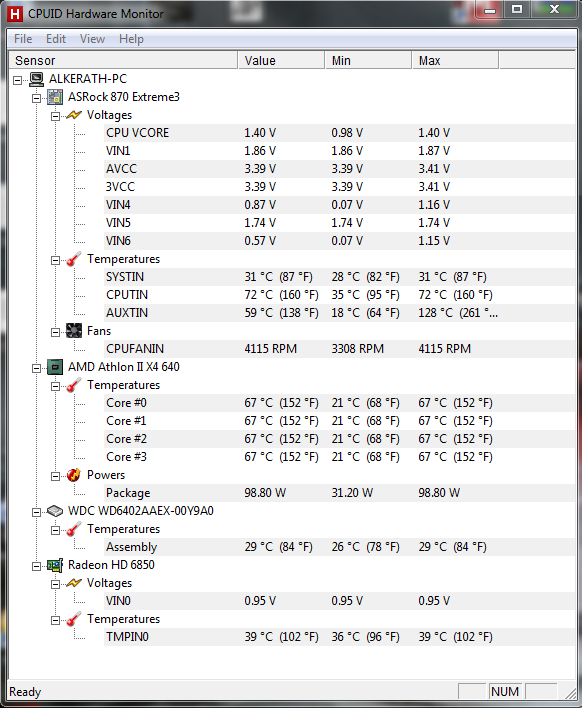Collapse the Radeon Temperatures group
Image resolution: width=582 pixels, height=708 pixels.
point(55,620)
